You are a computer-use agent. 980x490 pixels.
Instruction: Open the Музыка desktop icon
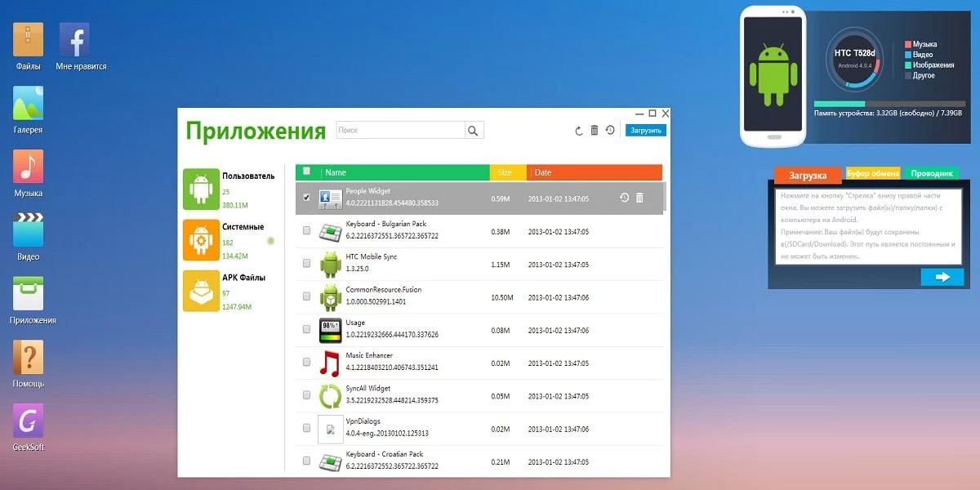click(x=28, y=167)
